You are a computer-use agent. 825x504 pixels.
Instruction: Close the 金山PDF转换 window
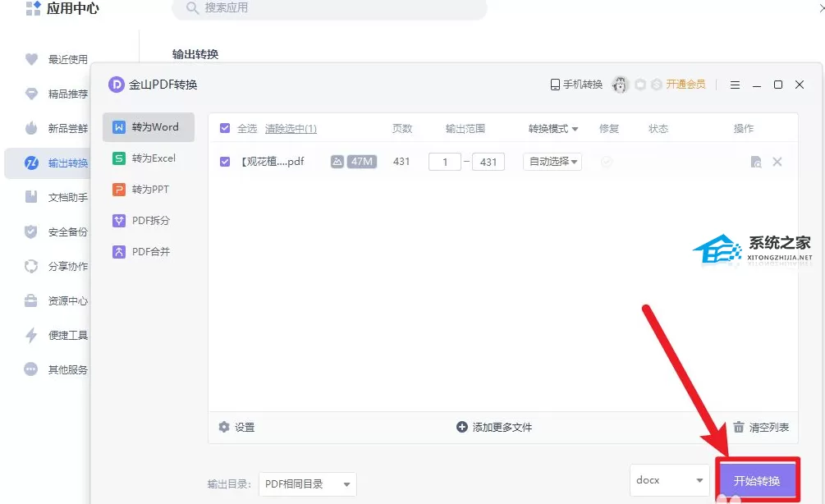point(800,85)
